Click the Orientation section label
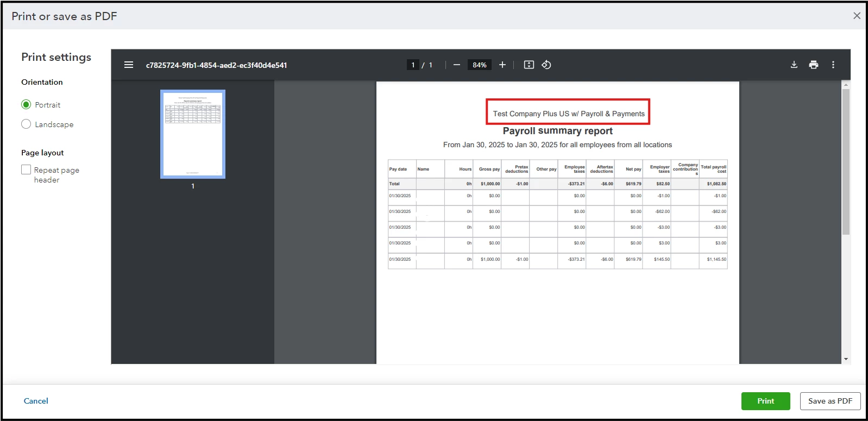This screenshot has height=421, width=868. [42, 82]
